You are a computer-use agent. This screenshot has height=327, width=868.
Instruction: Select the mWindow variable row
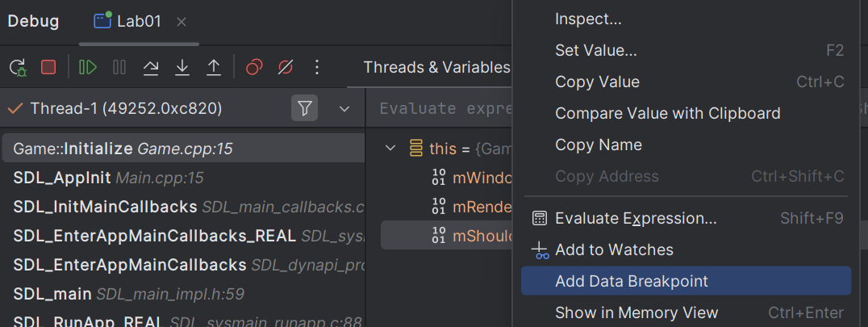pos(446,178)
